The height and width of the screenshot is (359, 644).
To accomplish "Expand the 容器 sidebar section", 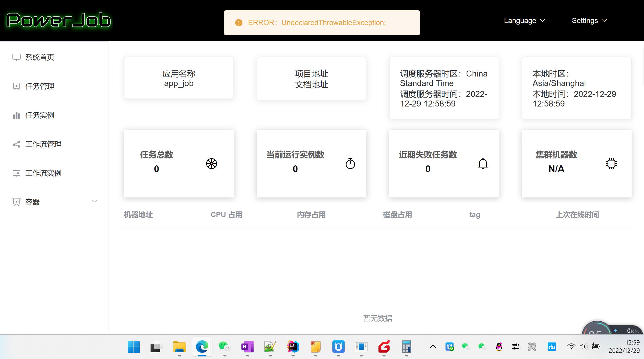I will tap(95, 201).
